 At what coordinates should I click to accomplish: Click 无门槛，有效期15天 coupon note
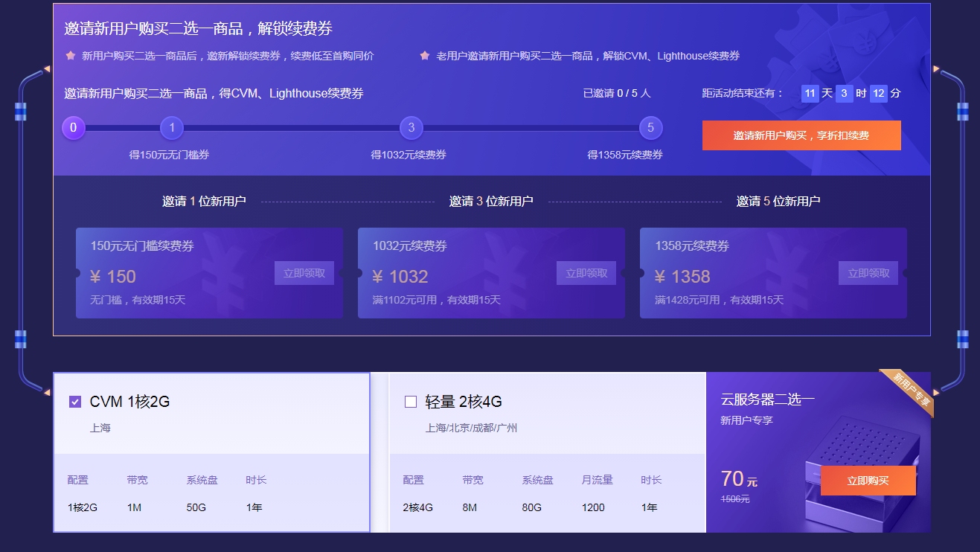point(138,300)
